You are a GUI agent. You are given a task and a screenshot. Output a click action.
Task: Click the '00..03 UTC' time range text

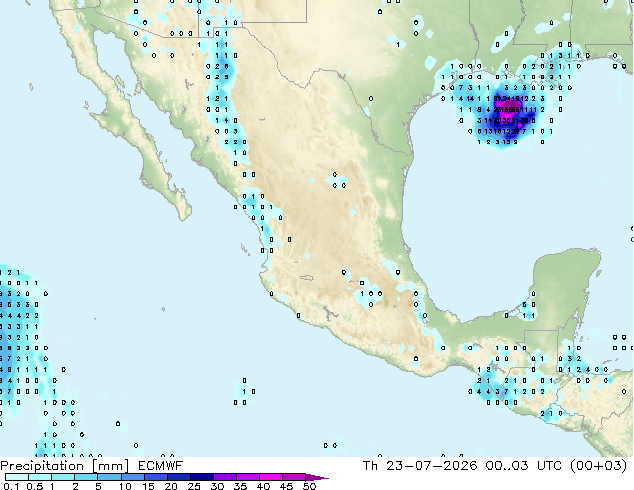click(524, 466)
